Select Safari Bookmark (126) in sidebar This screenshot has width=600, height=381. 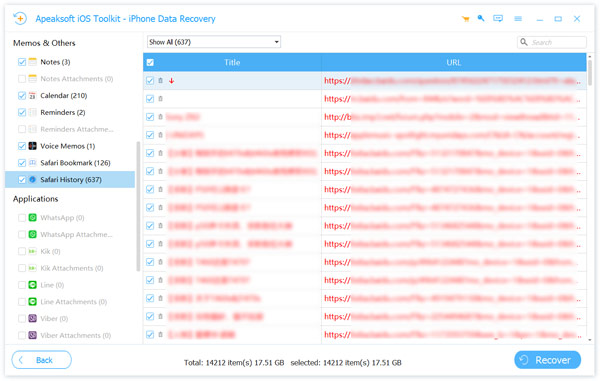tap(75, 163)
